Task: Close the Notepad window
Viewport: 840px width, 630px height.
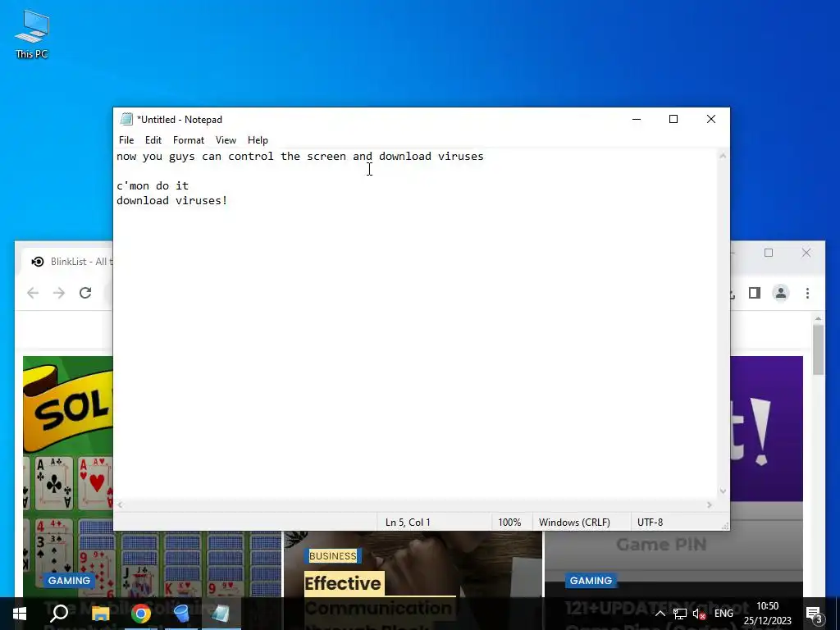Action: pyautogui.click(x=711, y=119)
